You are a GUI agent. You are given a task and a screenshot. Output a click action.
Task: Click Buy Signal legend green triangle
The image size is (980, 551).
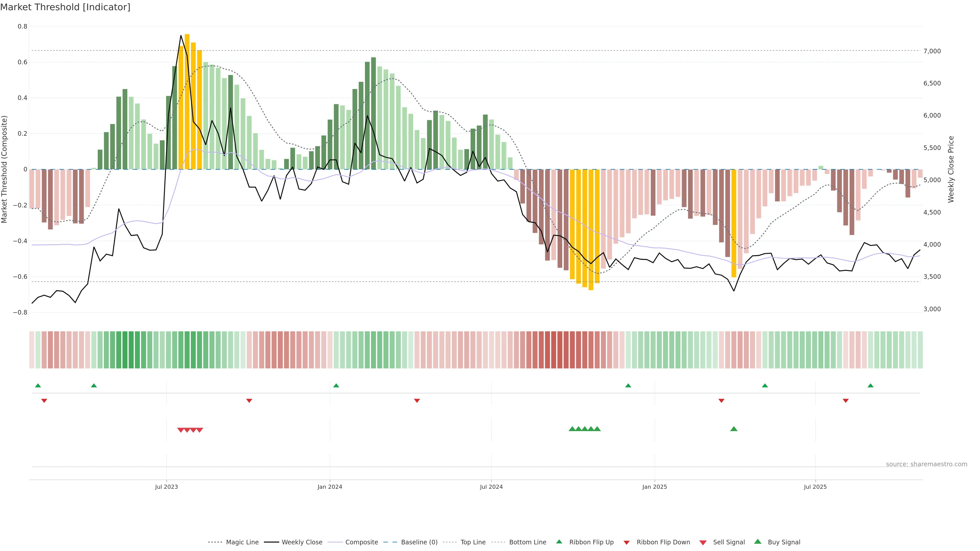[758, 542]
